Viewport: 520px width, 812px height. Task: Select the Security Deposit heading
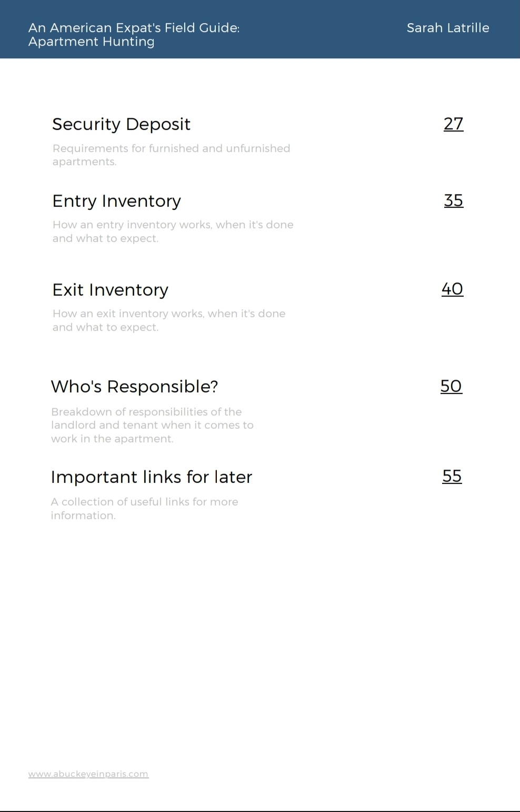pos(121,125)
